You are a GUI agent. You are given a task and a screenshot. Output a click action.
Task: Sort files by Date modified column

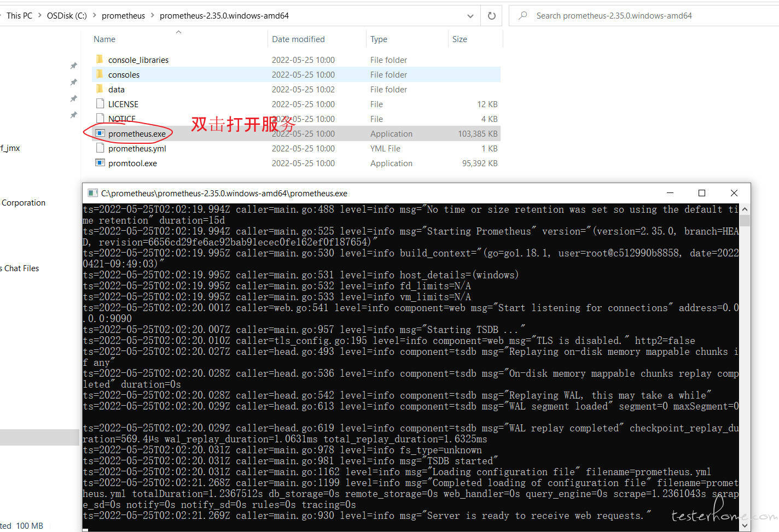298,39
